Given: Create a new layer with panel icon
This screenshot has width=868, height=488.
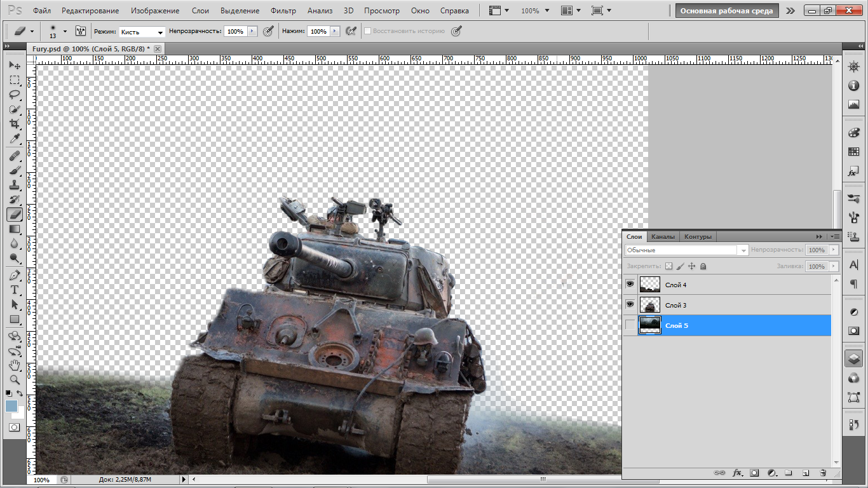Looking at the screenshot, I should [x=805, y=473].
